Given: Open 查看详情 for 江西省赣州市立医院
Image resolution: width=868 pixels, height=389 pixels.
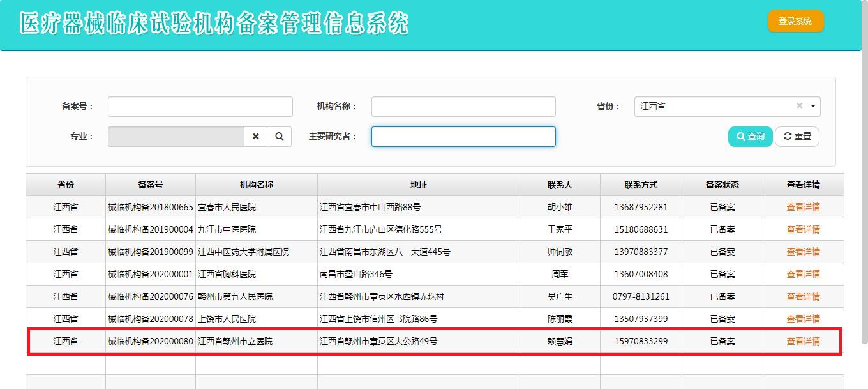Looking at the screenshot, I should tap(803, 341).
